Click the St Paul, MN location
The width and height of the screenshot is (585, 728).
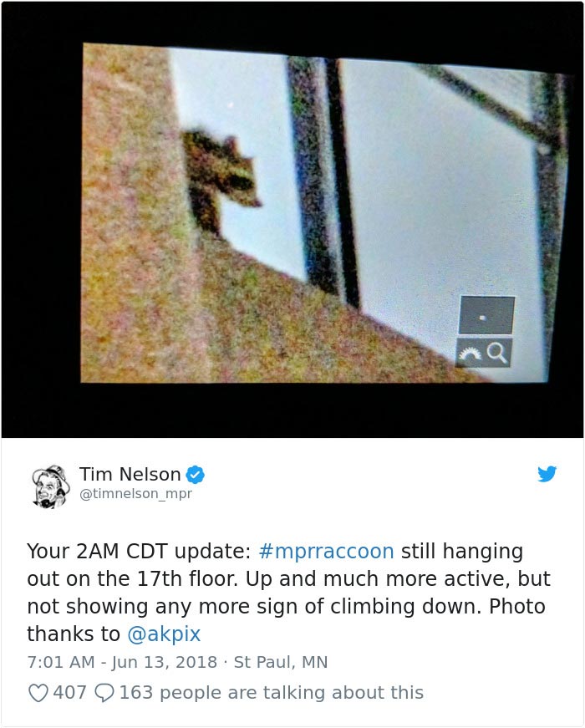pos(281,662)
